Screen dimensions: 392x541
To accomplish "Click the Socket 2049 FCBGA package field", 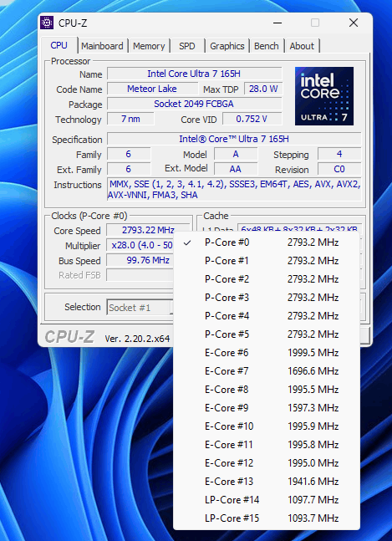I will pos(194,104).
